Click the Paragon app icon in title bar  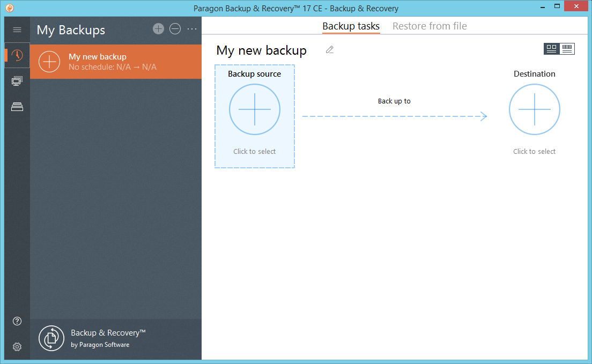(10, 8)
